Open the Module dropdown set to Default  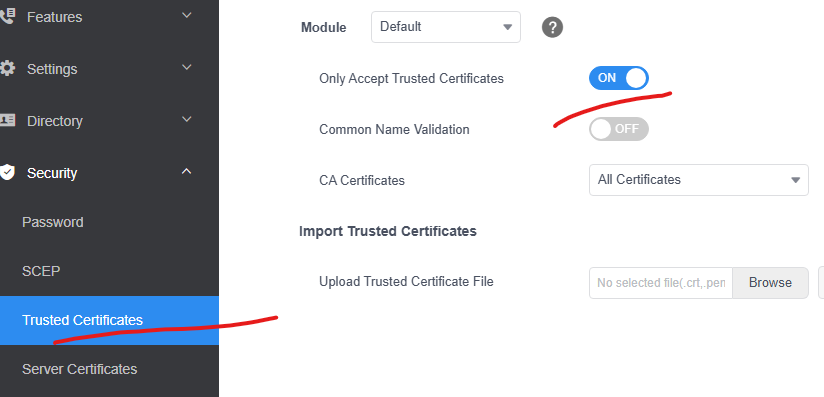tap(446, 27)
